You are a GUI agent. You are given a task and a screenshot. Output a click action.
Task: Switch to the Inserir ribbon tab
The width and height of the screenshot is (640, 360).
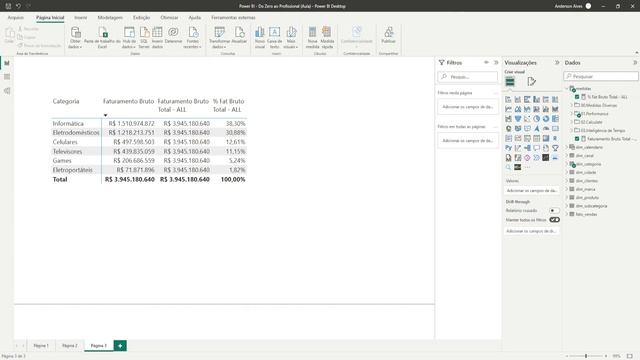[x=80, y=18]
